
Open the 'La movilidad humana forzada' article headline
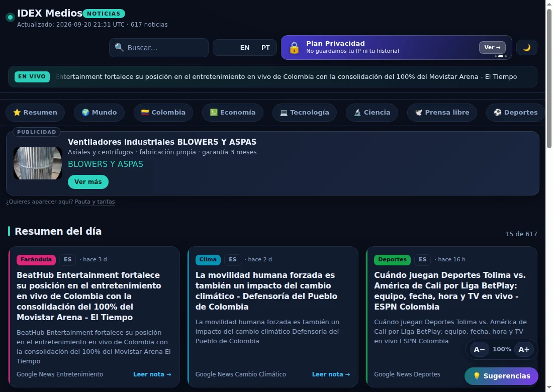pos(266,291)
